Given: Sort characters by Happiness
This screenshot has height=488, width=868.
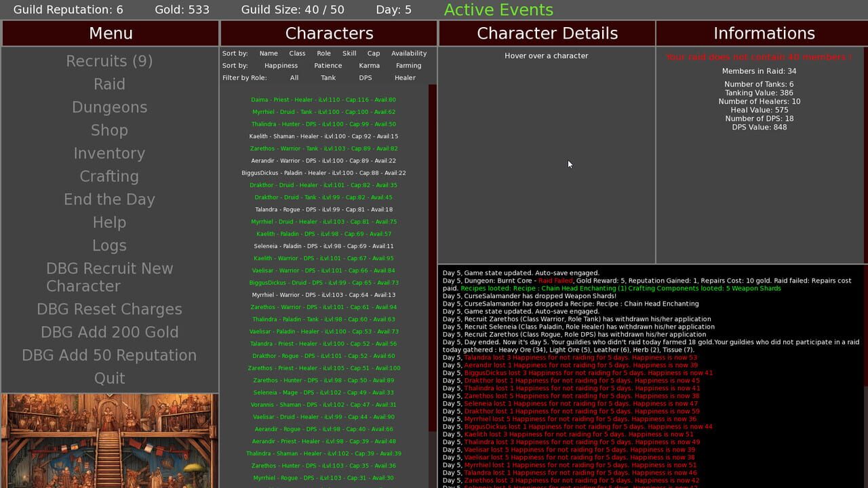Looking at the screenshot, I should tap(281, 66).
